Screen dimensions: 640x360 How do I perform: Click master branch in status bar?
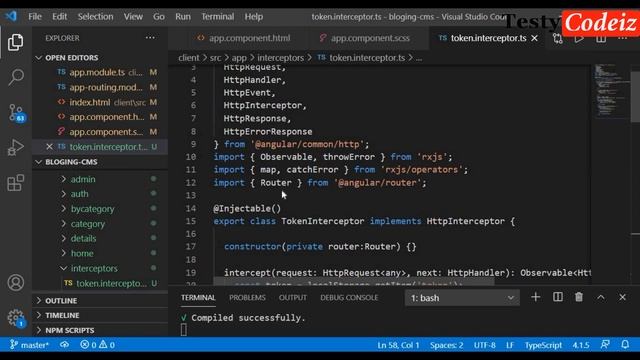[x=29, y=345]
